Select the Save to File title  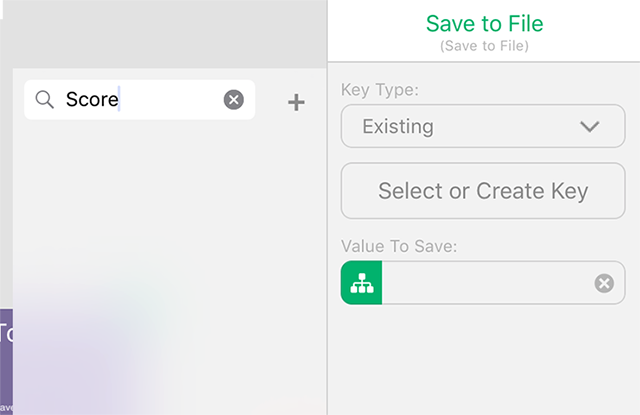tap(484, 24)
